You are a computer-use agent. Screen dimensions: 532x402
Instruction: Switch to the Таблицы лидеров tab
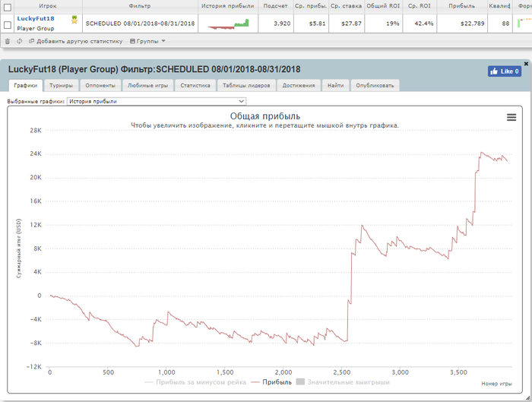point(246,85)
